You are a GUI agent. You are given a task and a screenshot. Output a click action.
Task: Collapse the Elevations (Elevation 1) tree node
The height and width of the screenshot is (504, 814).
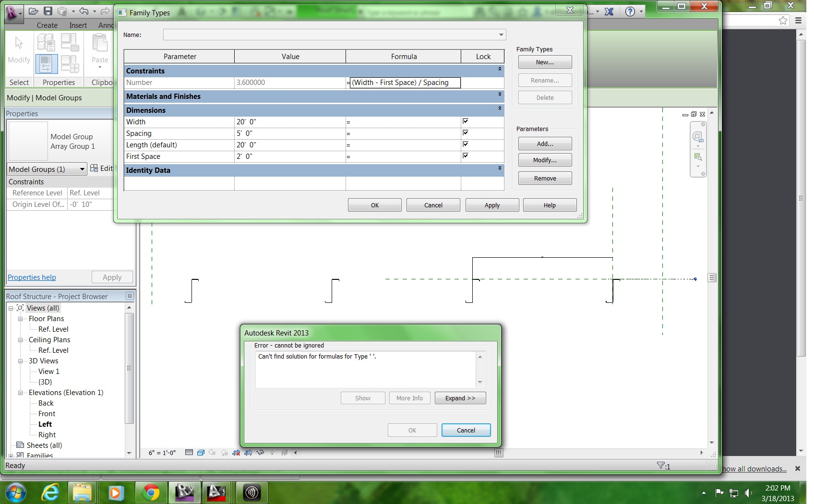pyautogui.click(x=21, y=393)
